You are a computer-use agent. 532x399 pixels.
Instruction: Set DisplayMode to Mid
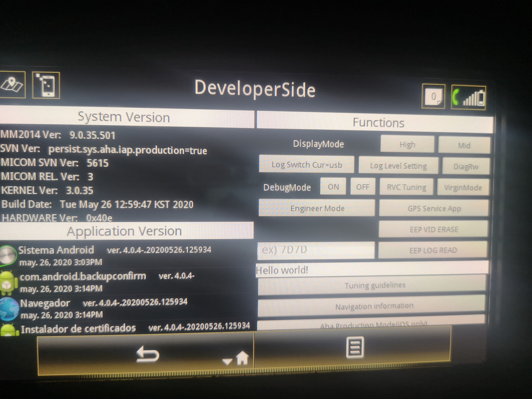tap(464, 146)
